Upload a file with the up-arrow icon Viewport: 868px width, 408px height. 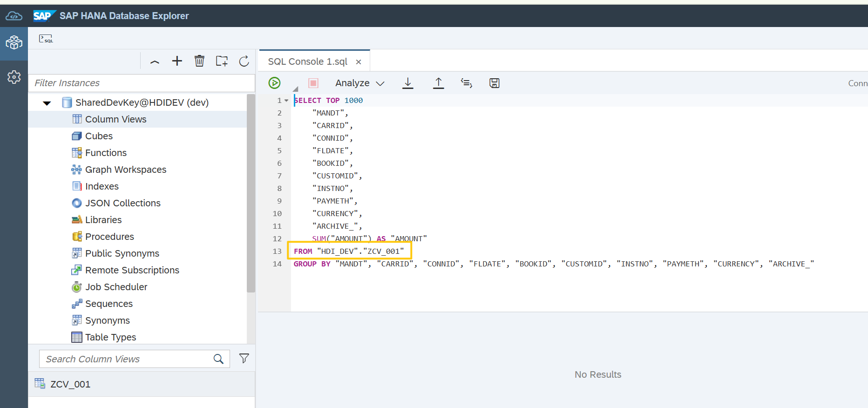(439, 83)
